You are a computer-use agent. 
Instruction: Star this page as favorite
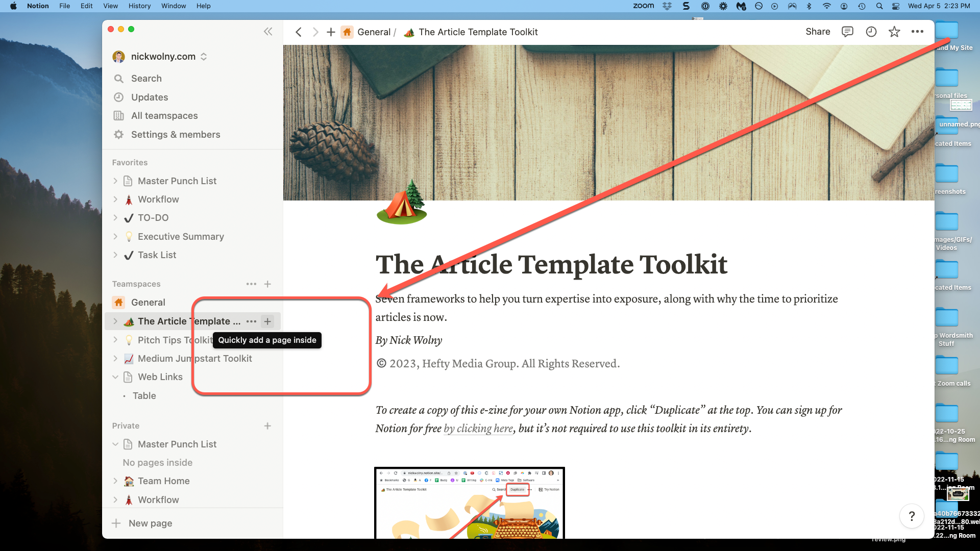(894, 32)
